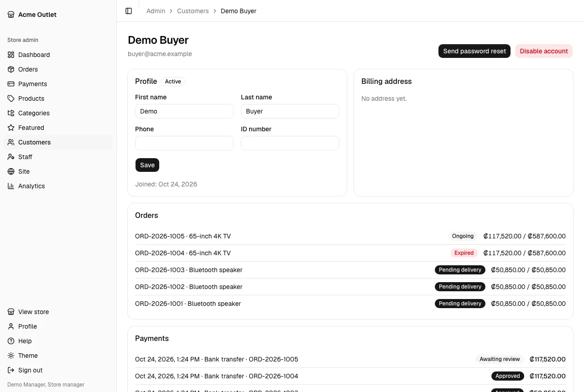Viewport: 584px width, 392px height.
Task: Click the Customers people icon
Action: pos(11,142)
